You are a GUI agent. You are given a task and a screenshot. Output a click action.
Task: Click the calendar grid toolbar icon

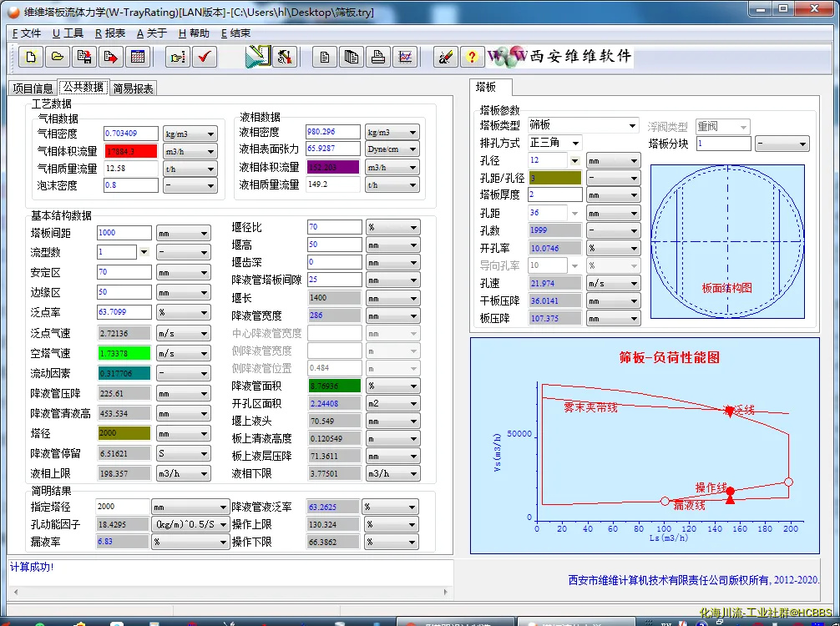(x=138, y=57)
